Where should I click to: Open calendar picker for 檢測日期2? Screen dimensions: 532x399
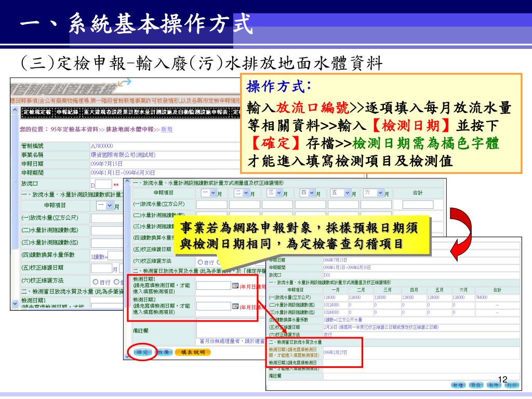[235, 307]
